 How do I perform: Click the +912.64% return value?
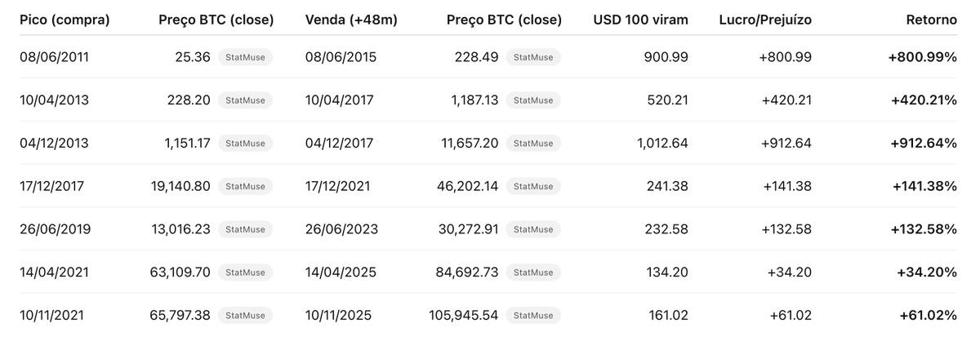click(x=922, y=143)
